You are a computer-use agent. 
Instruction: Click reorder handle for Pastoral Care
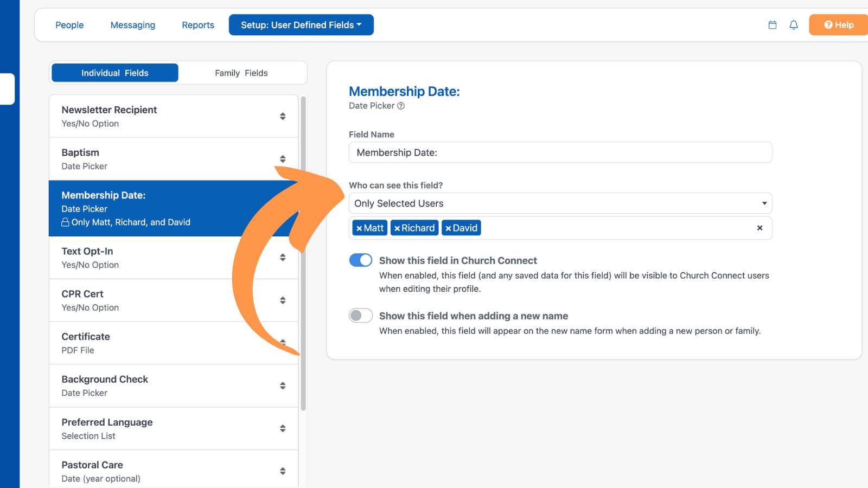tap(283, 471)
